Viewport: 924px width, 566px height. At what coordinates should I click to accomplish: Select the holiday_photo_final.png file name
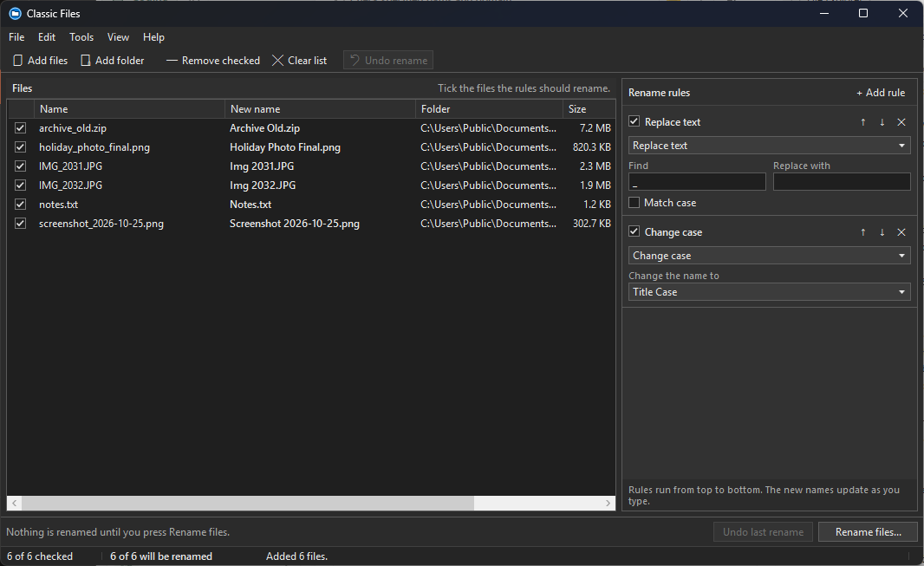[94, 146]
